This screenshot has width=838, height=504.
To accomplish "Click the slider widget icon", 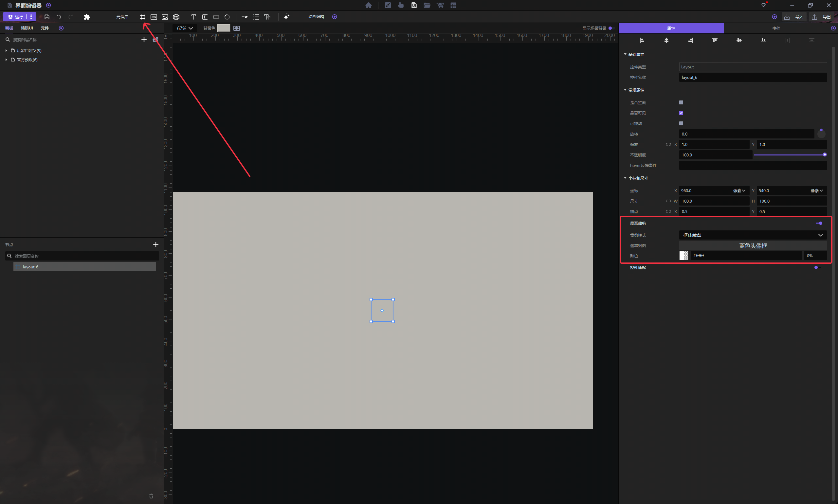I will 245,17.
